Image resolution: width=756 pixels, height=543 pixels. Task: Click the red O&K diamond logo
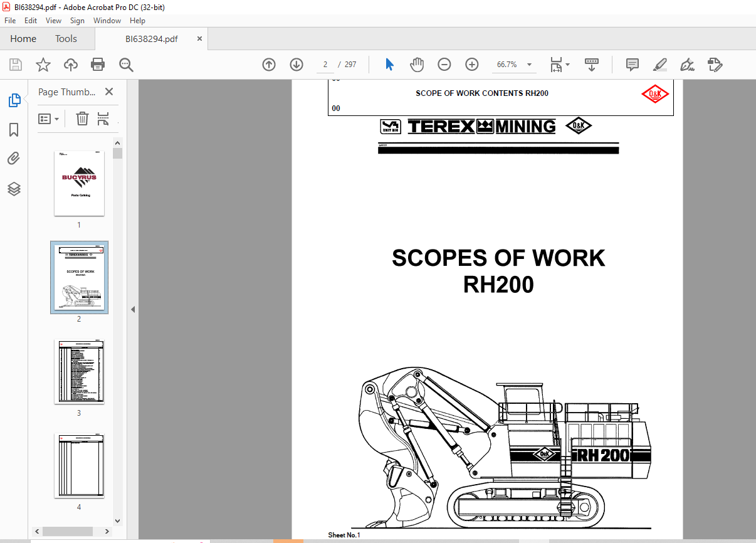click(655, 94)
